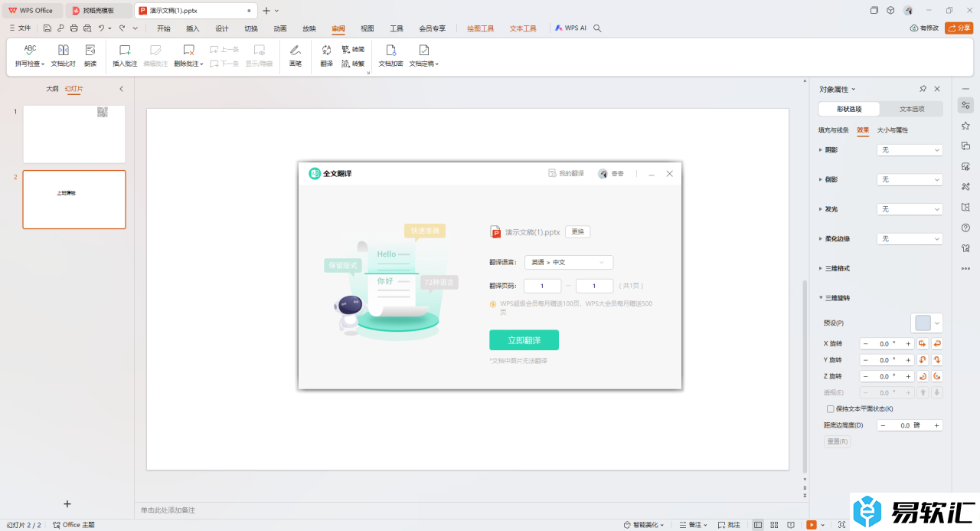Click the 文档加密 encrypt document icon
980x531 pixels.
[390, 50]
